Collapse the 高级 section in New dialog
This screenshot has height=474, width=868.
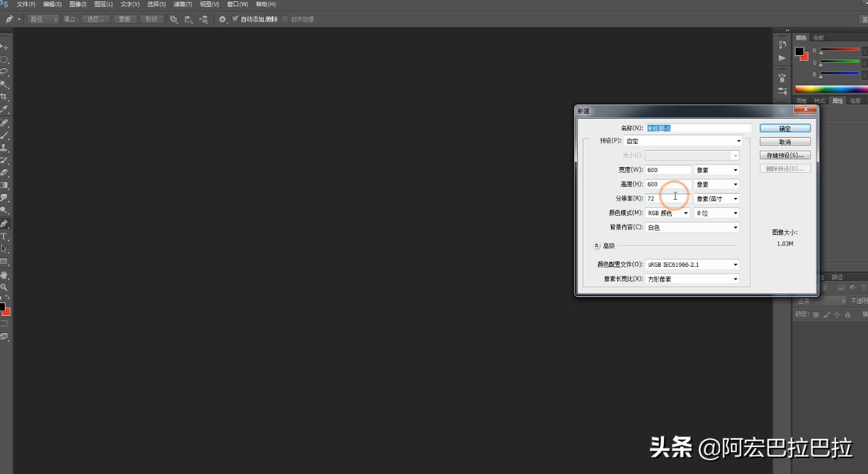pyautogui.click(x=596, y=245)
